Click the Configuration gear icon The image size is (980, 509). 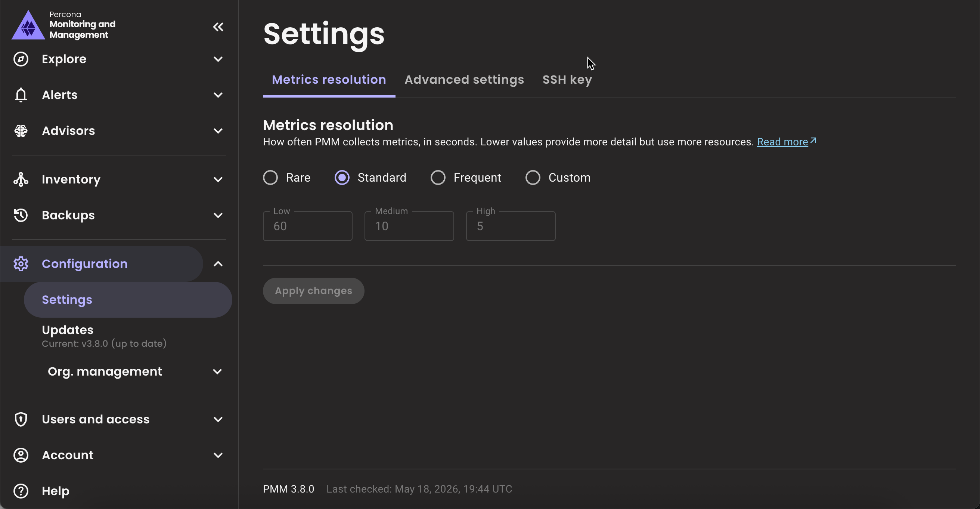tap(21, 264)
